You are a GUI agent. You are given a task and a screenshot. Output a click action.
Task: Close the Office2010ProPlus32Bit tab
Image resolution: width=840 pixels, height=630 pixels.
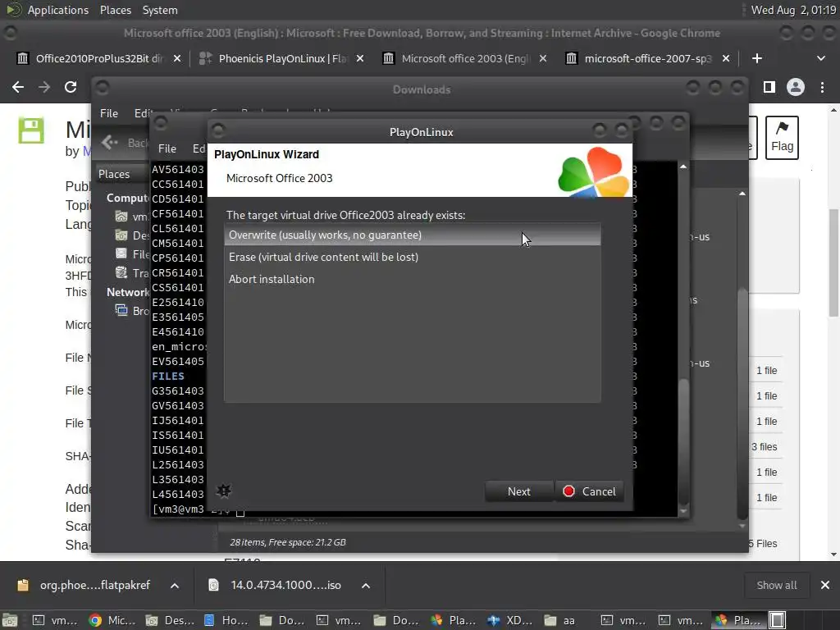coord(177,58)
